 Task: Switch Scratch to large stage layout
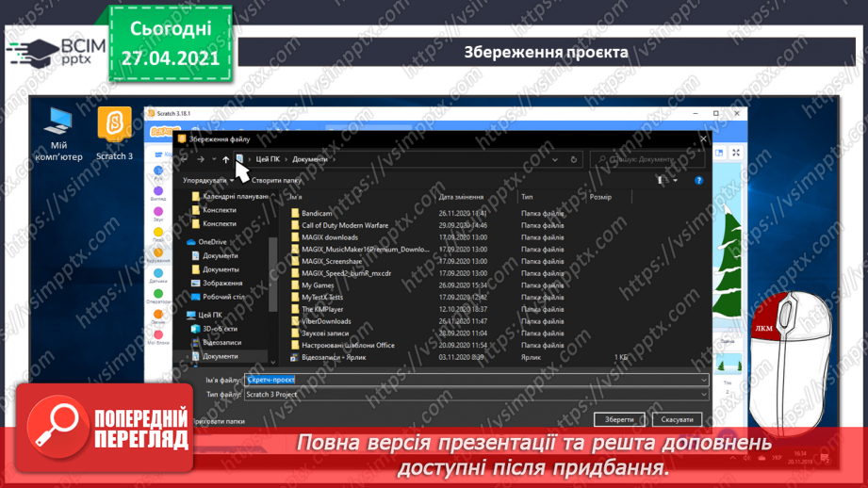[x=719, y=153]
